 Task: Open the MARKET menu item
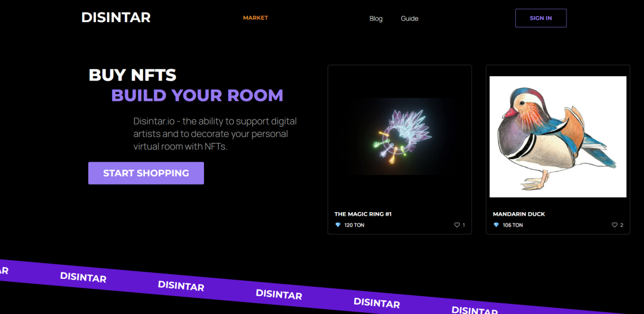click(255, 18)
